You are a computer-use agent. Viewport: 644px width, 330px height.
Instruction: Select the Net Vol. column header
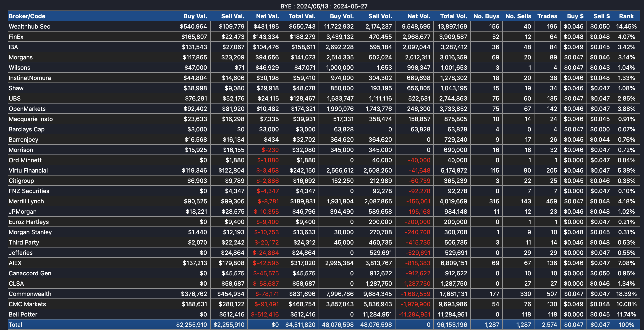tap(419, 16)
